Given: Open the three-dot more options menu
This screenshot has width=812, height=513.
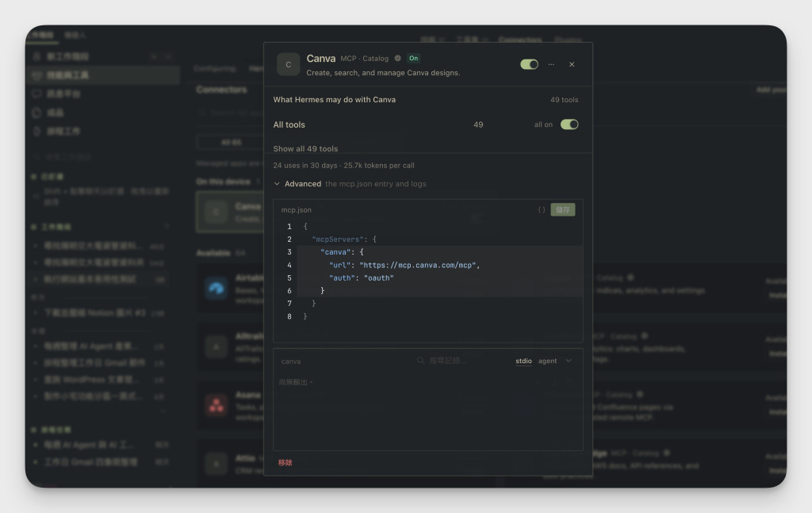Looking at the screenshot, I should click(x=551, y=64).
